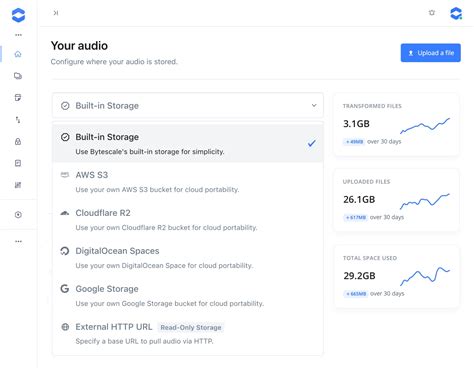Open the Total Space Used 29.2GB card
The width and height of the screenshot is (474, 368).
[396, 276]
